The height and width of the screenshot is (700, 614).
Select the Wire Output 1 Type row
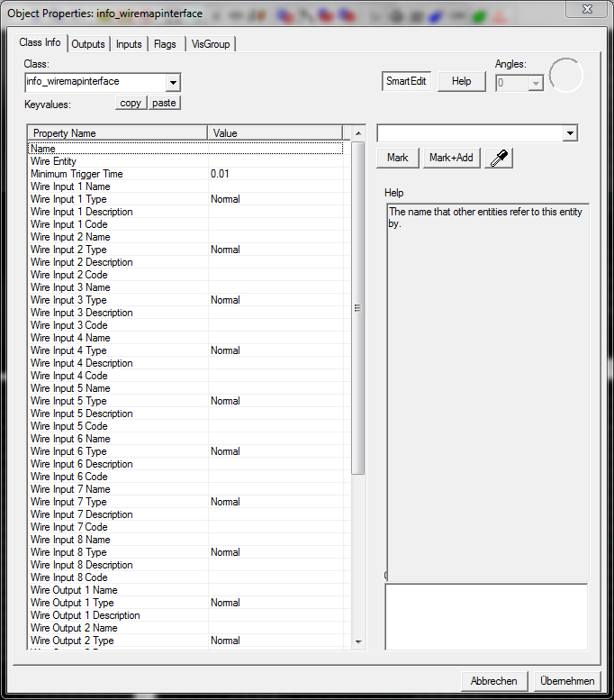[x=185, y=603]
